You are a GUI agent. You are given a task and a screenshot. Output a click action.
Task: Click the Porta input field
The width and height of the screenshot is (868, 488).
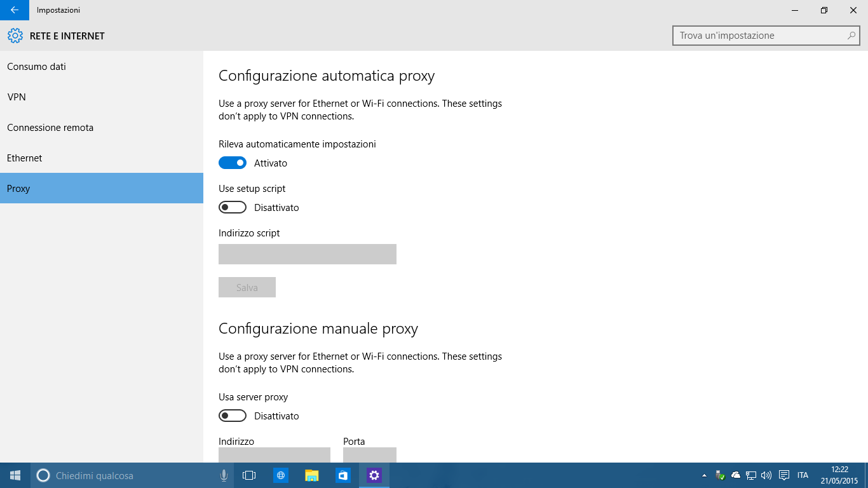(370, 455)
